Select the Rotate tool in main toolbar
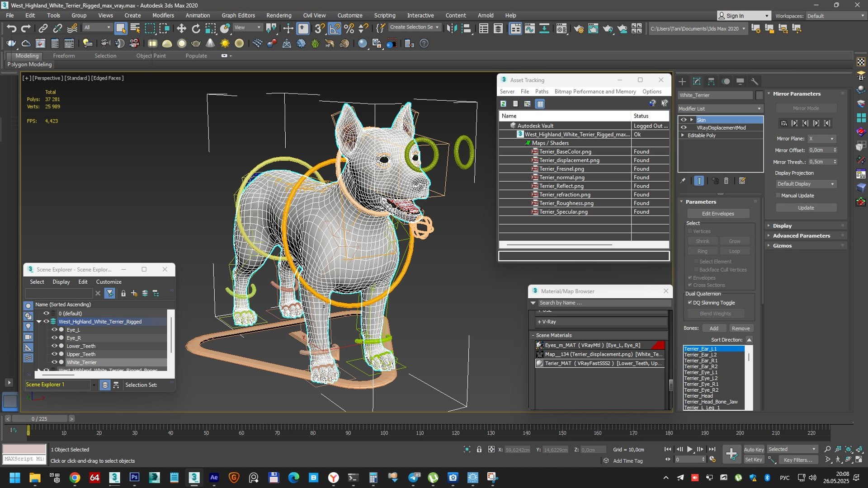Image resolution: width=868 pixels, height=488 pixels. tap(196, 28)
